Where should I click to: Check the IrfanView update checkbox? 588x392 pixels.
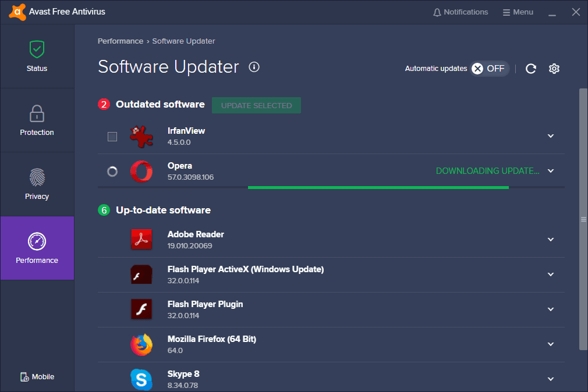112,136
